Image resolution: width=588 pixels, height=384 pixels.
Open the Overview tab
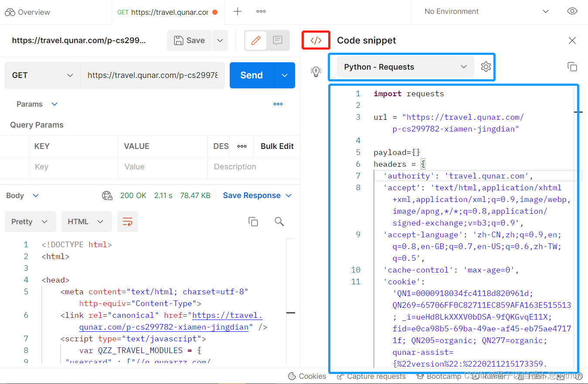click(27, 12)
